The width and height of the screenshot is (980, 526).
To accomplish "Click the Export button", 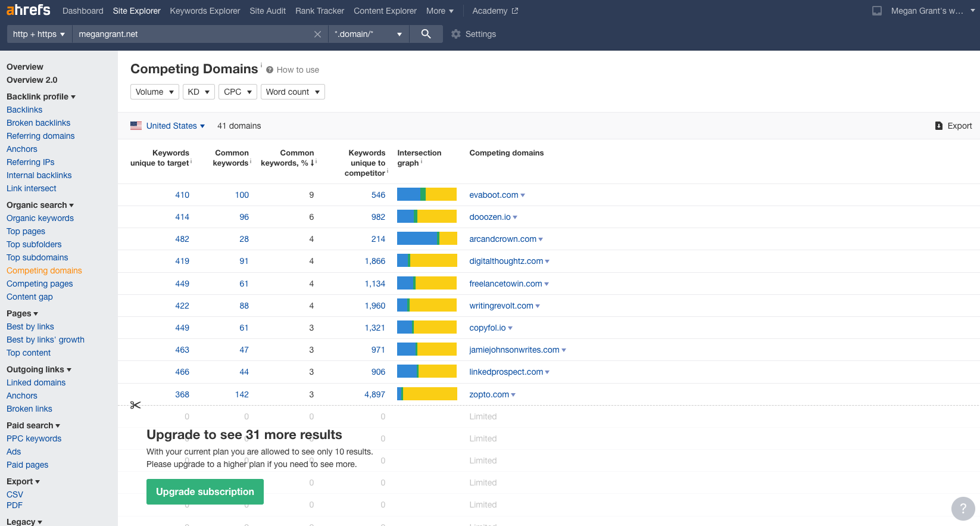I will tap(953, 126).
